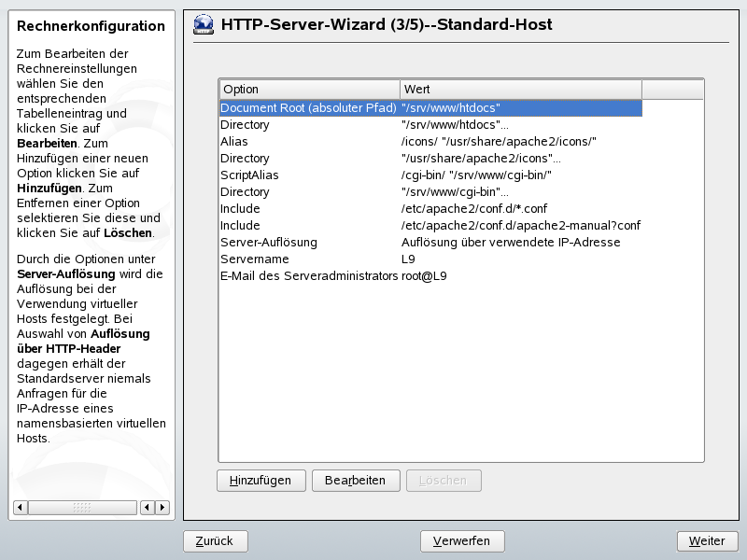Click the left arrow of the help scrollbar
The height and width of the screenshot is (560, 747).
click(x=147, y=507)
